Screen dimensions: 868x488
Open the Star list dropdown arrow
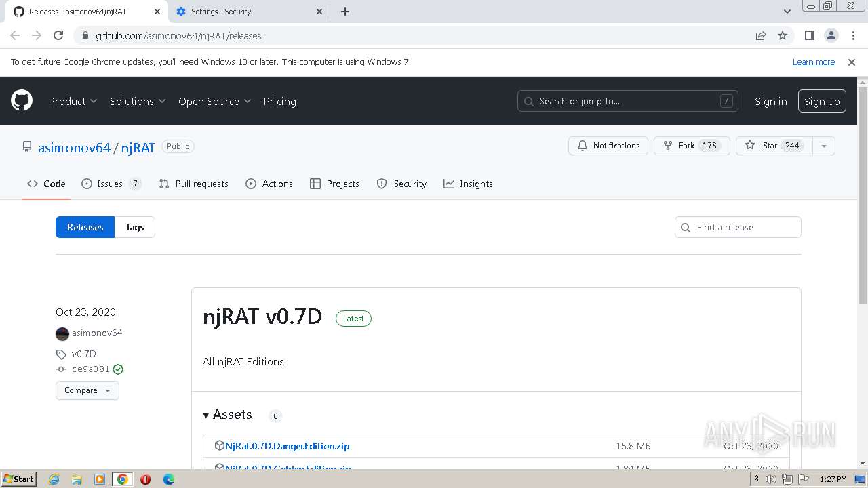pyautogui.click(x=823, y=146)
